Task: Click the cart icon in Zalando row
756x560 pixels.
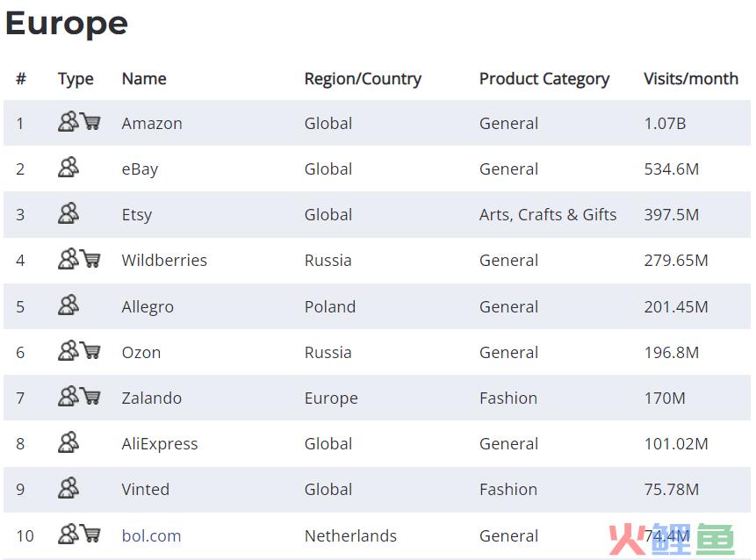Action: pos(90,397)
